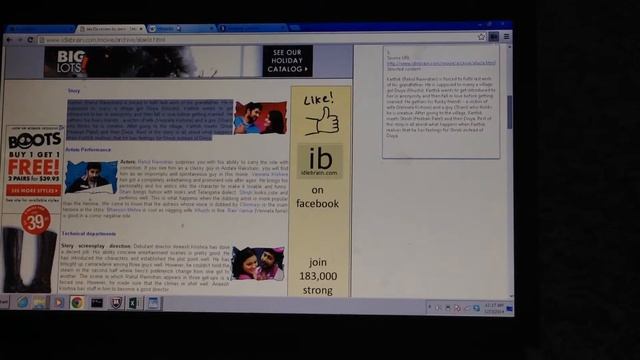Viewport: 640px width, 360px height.
Task: Click the Artists Performance heading
Action: click(88, 150)
